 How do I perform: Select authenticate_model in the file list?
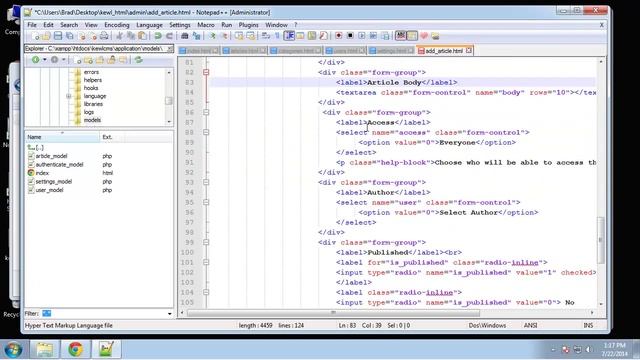tap(59, 164)
